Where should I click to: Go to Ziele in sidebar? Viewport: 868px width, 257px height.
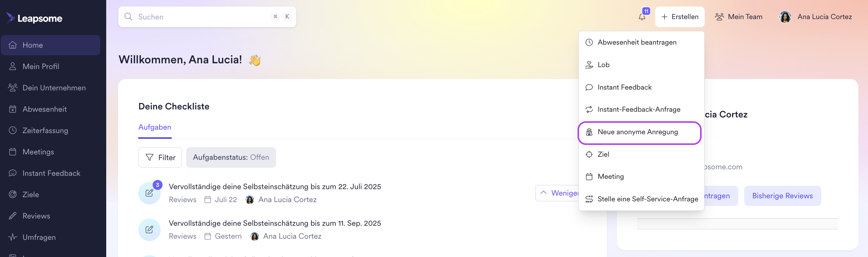pos(30,194)
